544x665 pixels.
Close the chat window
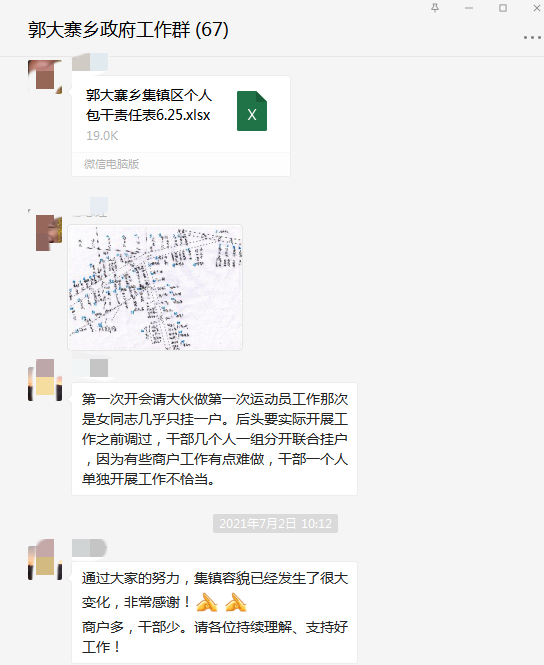coord(536,8)
